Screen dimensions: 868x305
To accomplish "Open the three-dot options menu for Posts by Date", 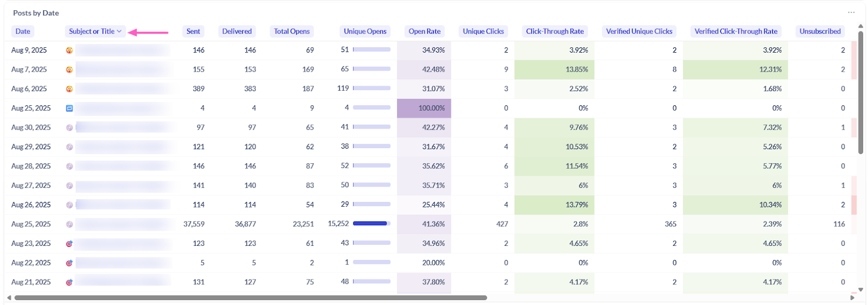I will (x=851, y=12).
